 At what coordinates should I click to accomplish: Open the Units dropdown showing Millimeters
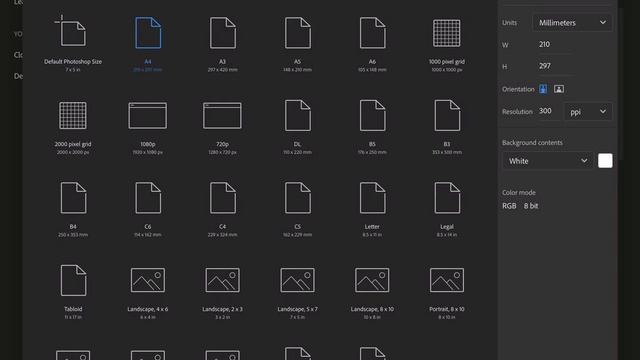tap(572, 23)
